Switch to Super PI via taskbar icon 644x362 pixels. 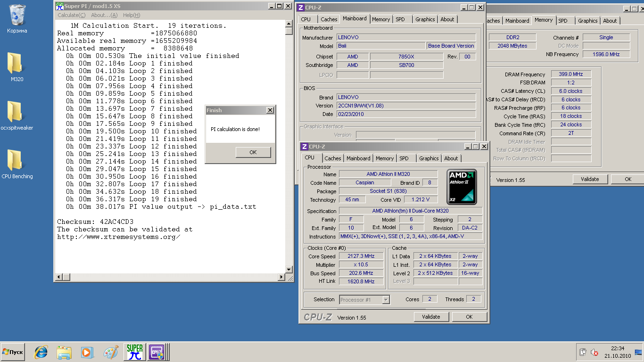click(x=134, y=352)
